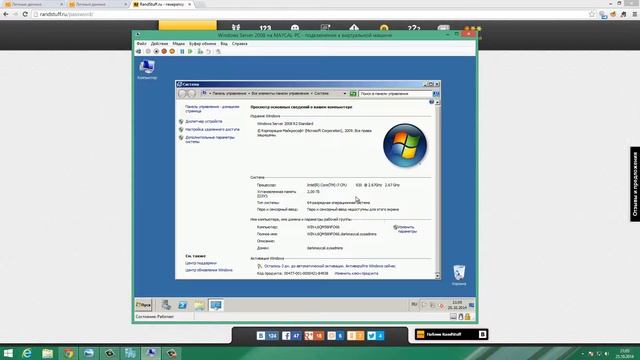The height and width of the screenshot is (360, 640).
Task: Click the Паблик RandStuff widget
Action: click(451, 334)
